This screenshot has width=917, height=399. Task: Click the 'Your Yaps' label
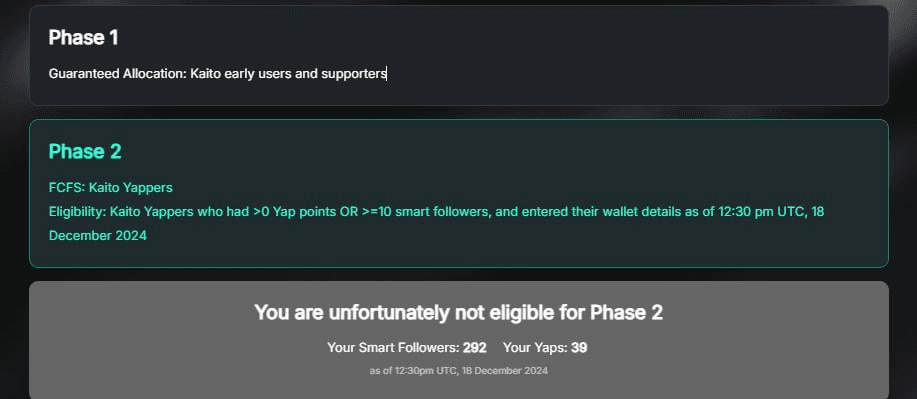coord(535,348)
